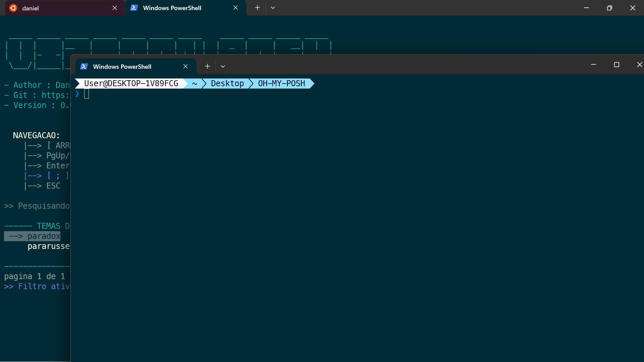644x362 pixels.
Task: Close the daniel tab in back window
Action: [115, 8]
